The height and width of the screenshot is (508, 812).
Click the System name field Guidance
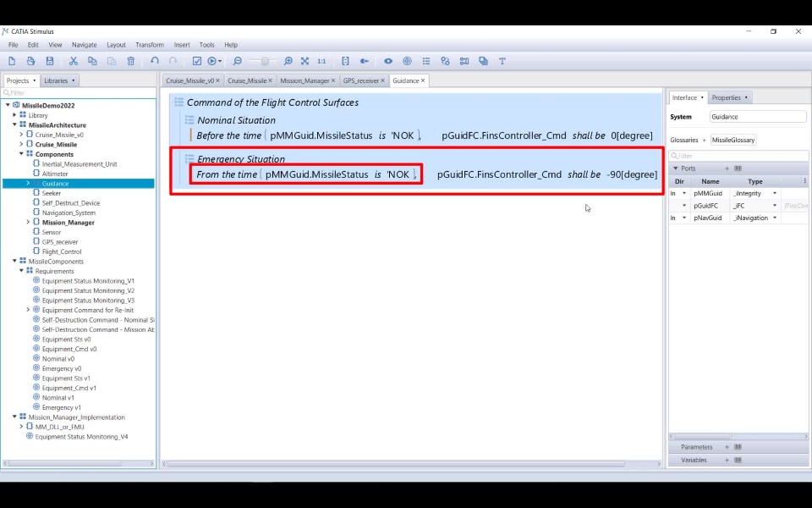[758, 117]
